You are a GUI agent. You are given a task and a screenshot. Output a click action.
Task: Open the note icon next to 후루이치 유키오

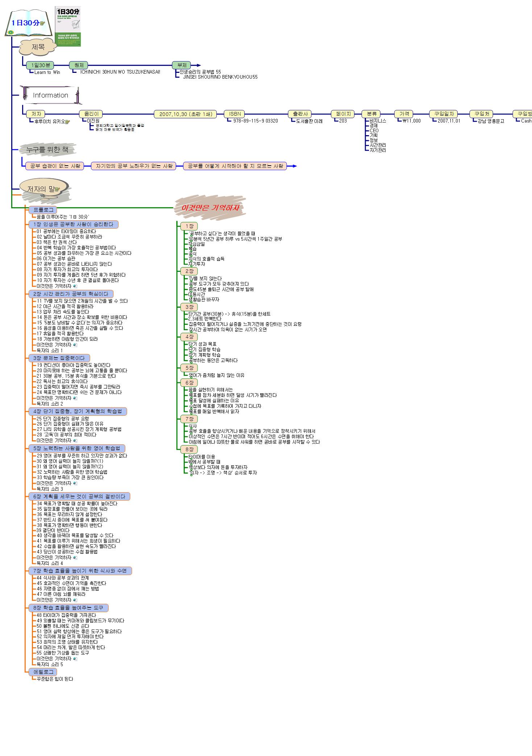pos(67,121)
